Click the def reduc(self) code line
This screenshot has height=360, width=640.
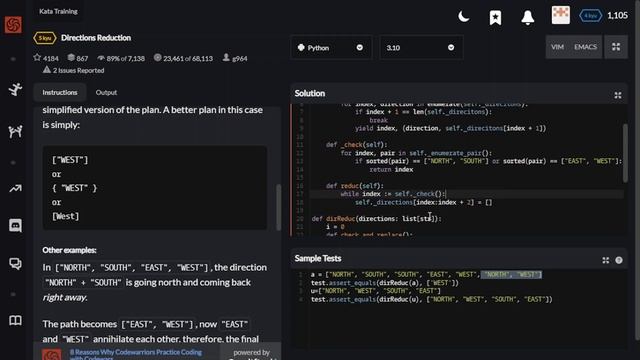pyautogui.click(x=355, y=186)
